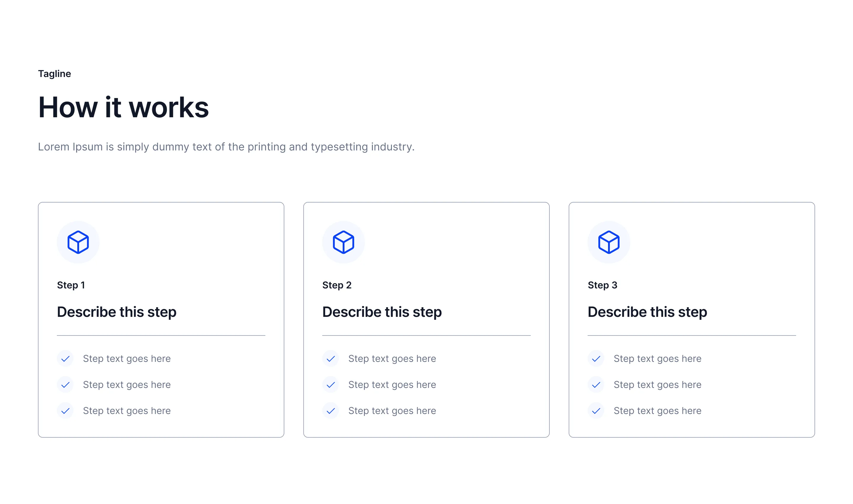Click first "Step text goes here" in Step 2 card
Image resolution: width=853 pixels, height=504 pixels.
click(392, 359)
